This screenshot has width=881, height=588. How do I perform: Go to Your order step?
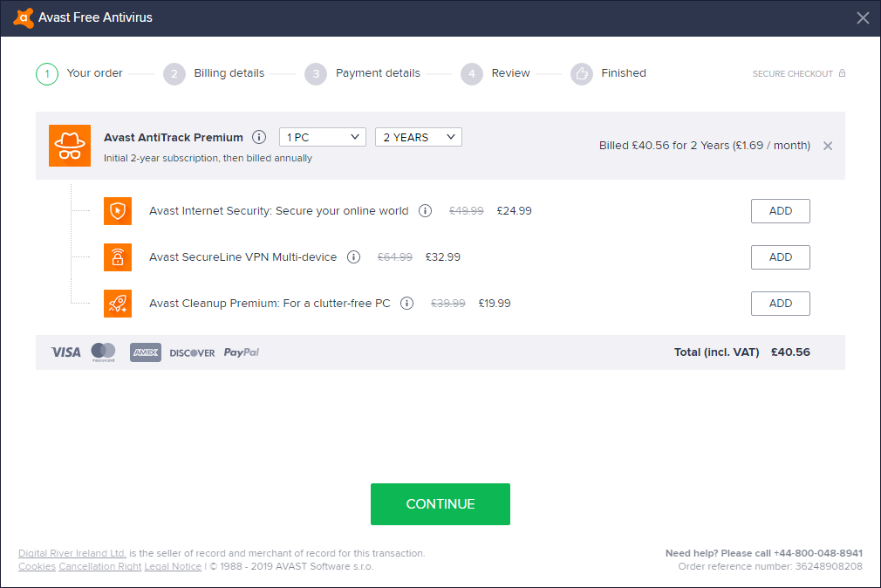94,73
